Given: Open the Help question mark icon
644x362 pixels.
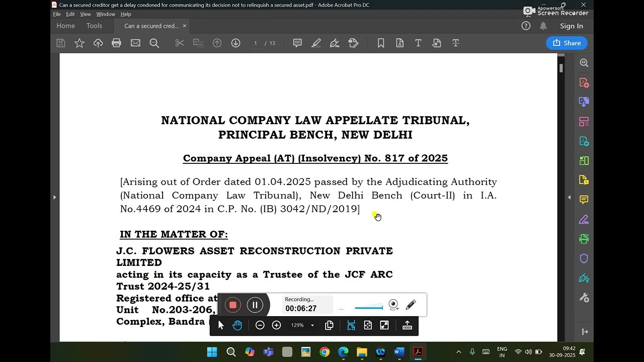Looking at the screenshot, I should click(x=526, y=26).
